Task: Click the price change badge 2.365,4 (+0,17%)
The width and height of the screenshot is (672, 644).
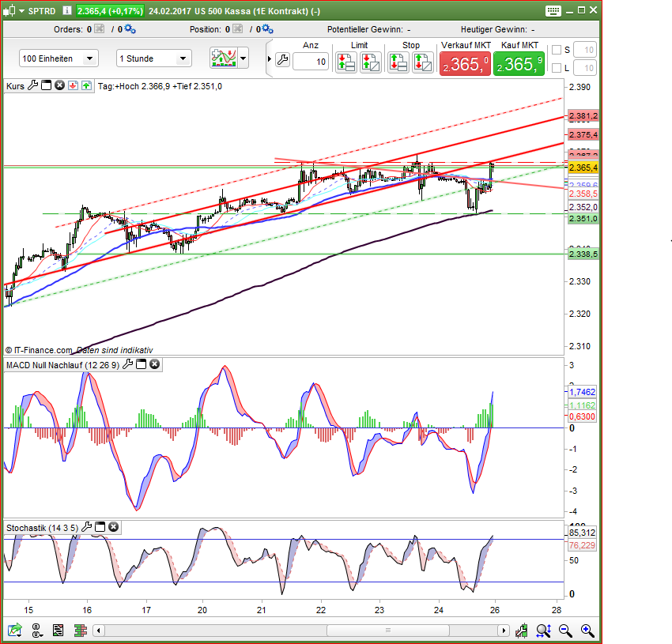Action: click(110, 11)
